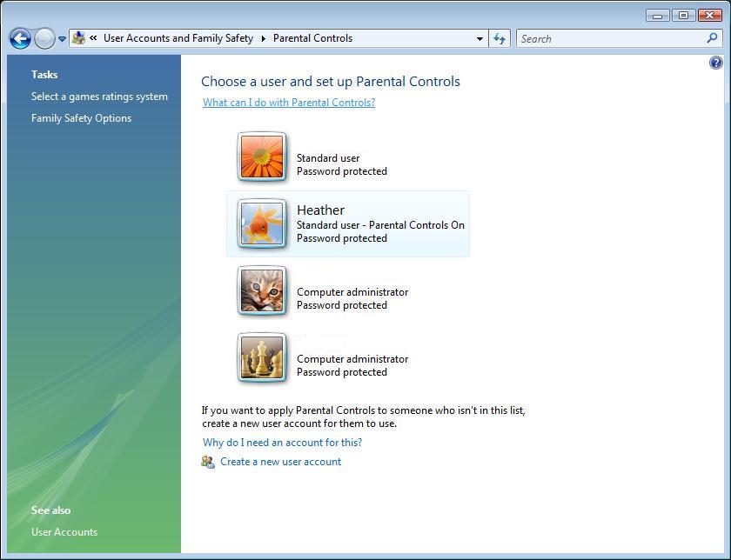Image resolution: width=731 pixels, height=560 pixels.
Task: Select the orange flower user account picture
Action: pos(262,157)
